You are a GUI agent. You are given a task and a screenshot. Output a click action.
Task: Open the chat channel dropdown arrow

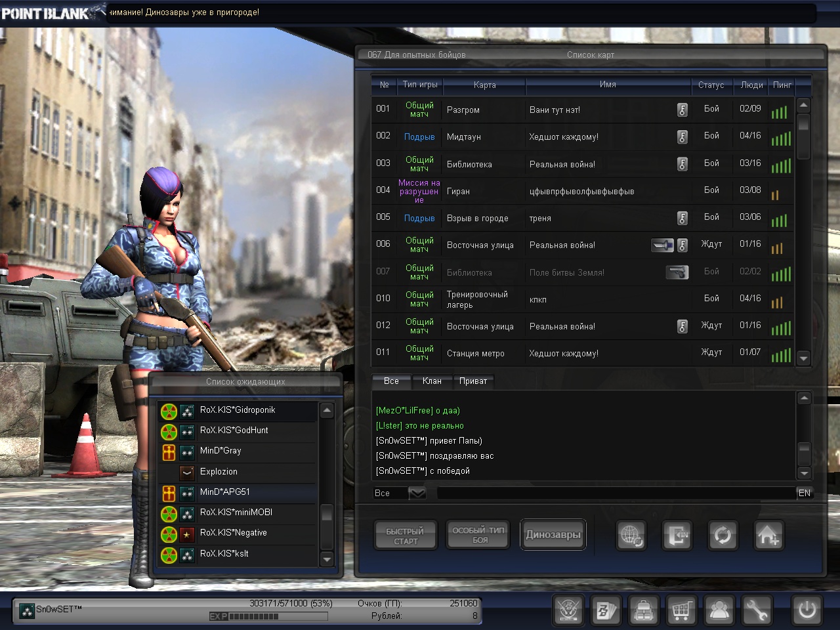(x=417, y=493)
